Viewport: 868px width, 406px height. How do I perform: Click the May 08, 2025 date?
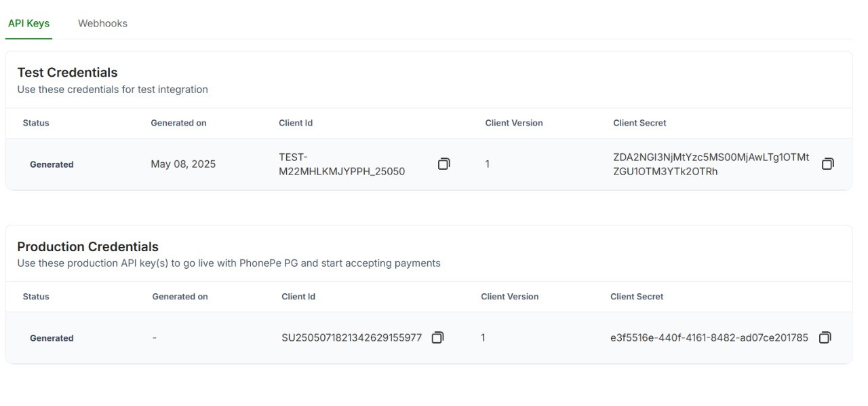183,164
